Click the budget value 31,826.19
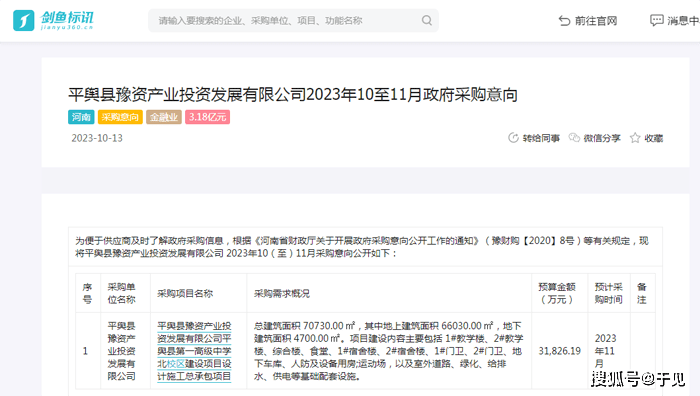700x396 pixels. tap(559, 351)
